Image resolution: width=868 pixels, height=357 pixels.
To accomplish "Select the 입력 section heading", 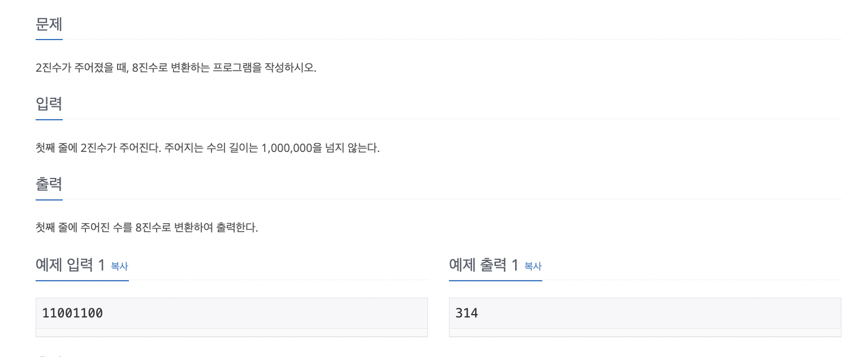I will pos(49,105).
